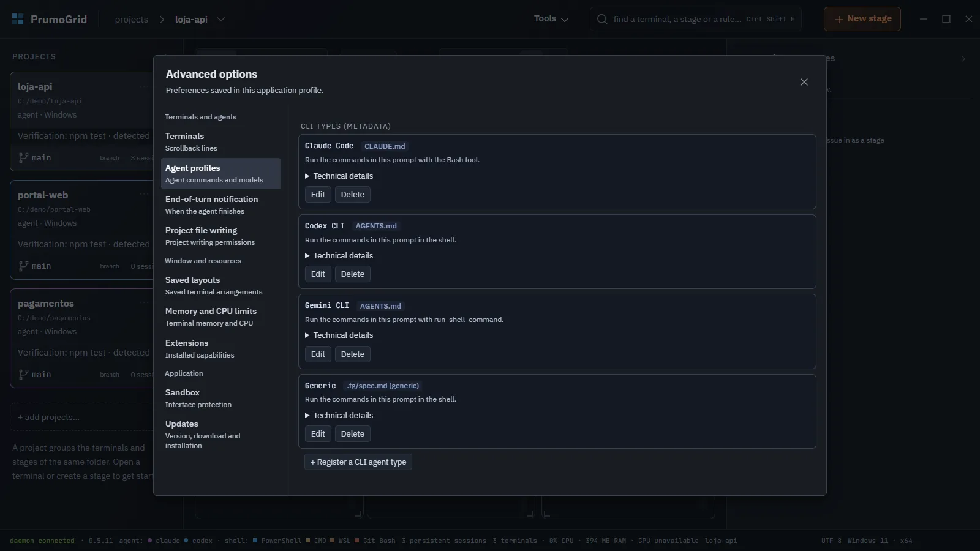
Task: Click daemon connected in status bar
Action: 42,541
